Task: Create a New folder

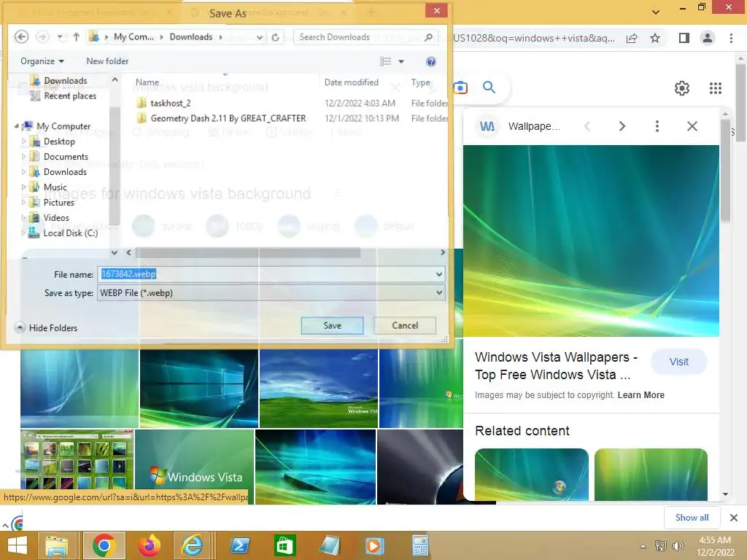Action: 107,61
